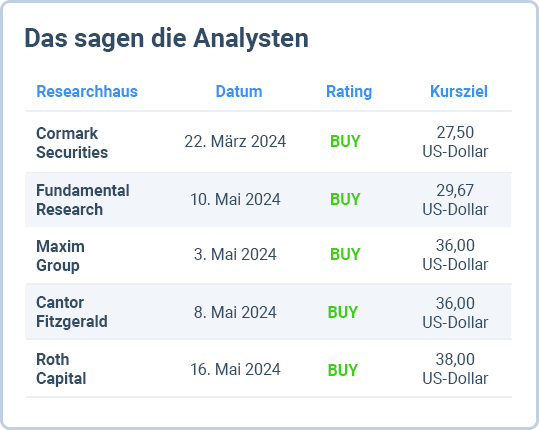Image resolution: width=539 pixels, height=430 pixels.
Task: Click Cantor Fitzgerald's BUY rating
Action: tap(343, 312)
